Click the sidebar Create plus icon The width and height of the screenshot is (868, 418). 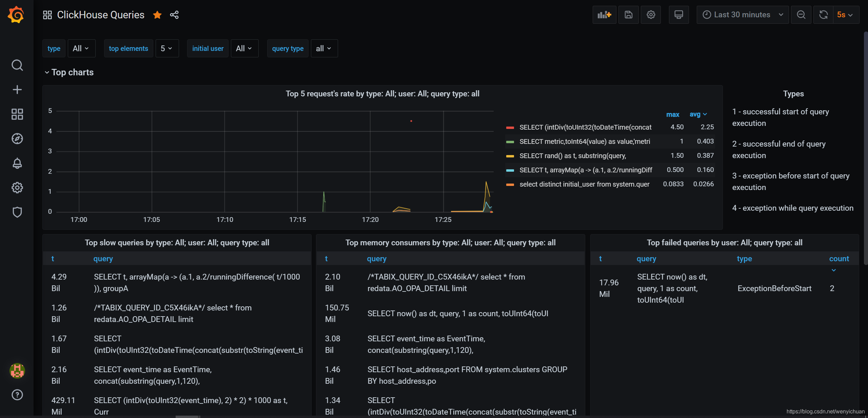coord(17,90)
